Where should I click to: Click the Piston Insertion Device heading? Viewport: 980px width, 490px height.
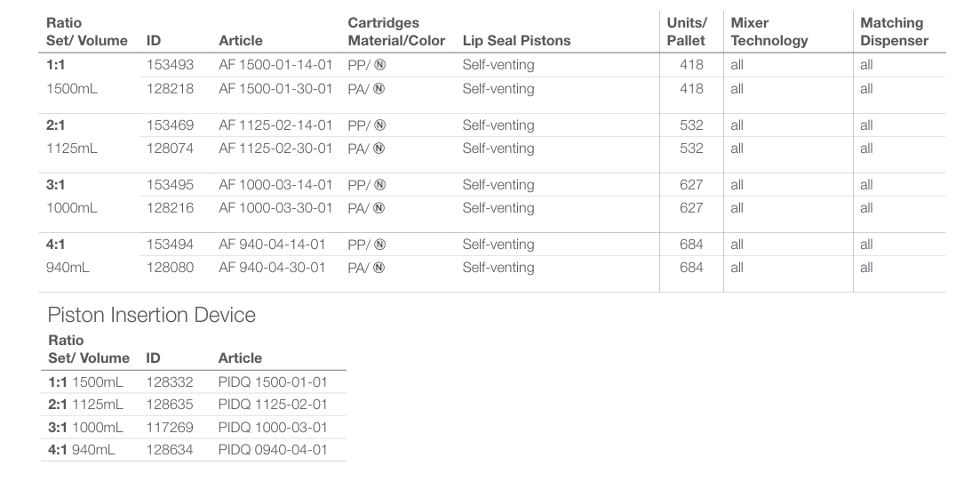(151, 315)
